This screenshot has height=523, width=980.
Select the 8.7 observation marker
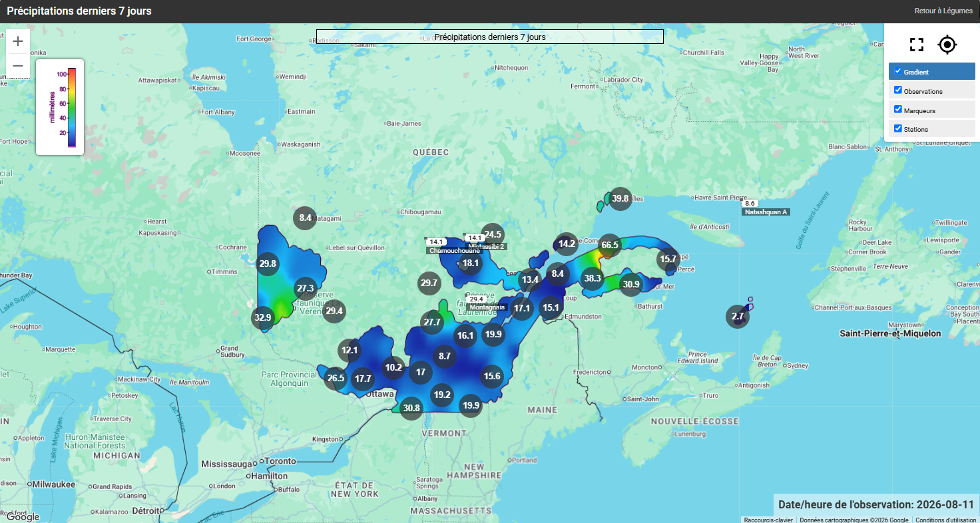445,356
